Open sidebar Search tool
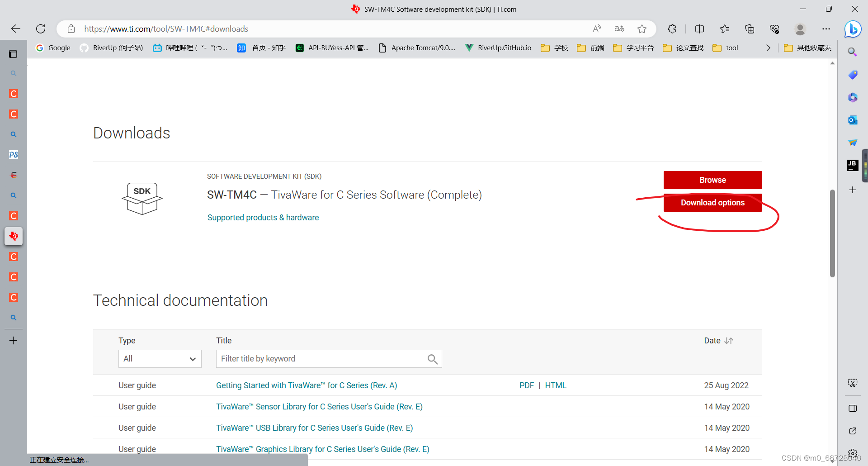This screenshot has width=868, height=466. point(853,52)
